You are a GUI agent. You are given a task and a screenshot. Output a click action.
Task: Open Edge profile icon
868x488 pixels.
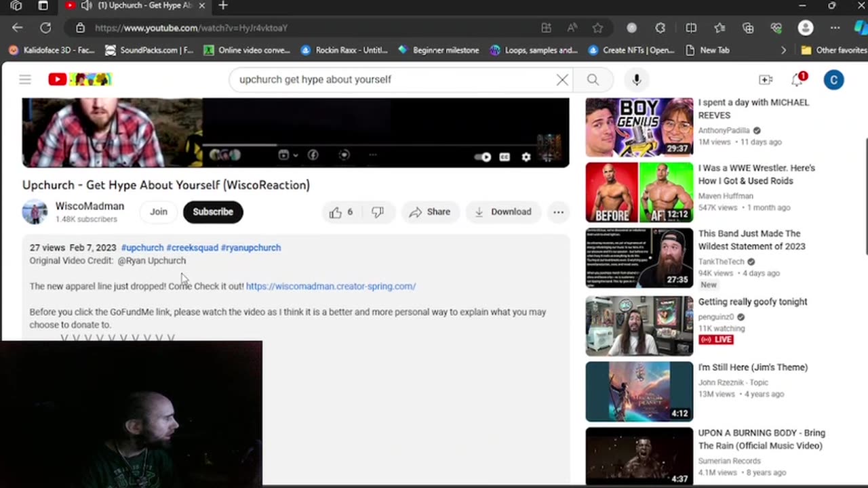806,28
